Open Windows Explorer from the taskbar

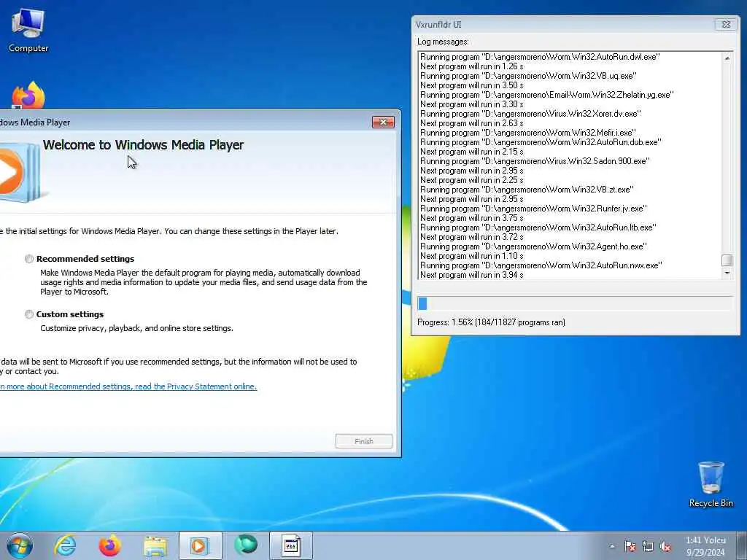point(155,545)
